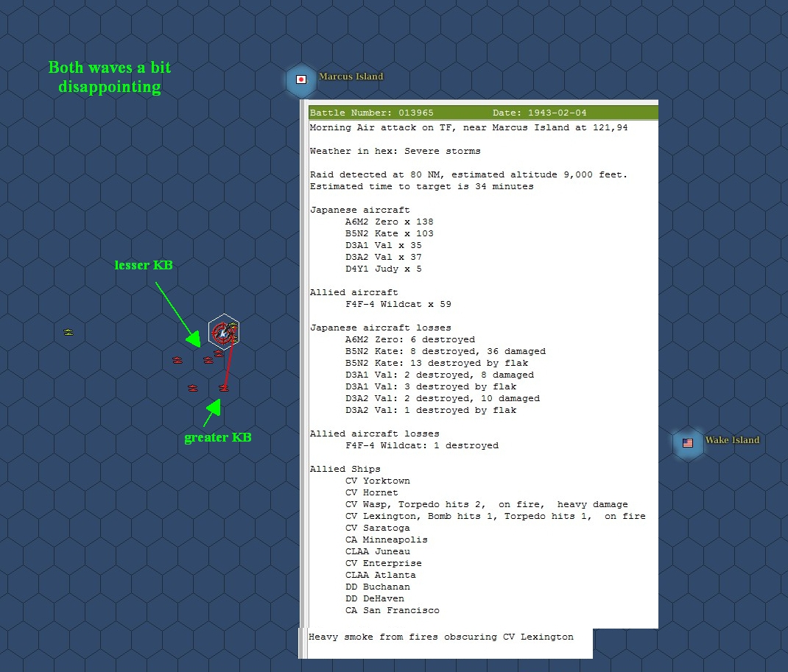Image resolution: width=788 pixels, height=672 pixels.
Task: Click the Battle Number 013965 header
Action: 371,113
